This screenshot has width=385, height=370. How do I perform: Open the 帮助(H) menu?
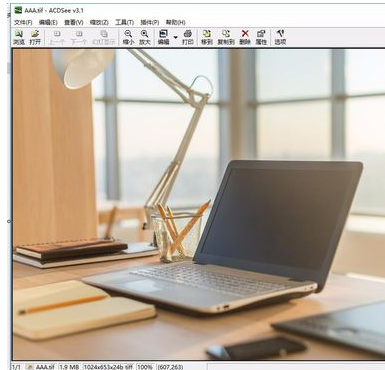pyautogui.click(x=176, y=22)
